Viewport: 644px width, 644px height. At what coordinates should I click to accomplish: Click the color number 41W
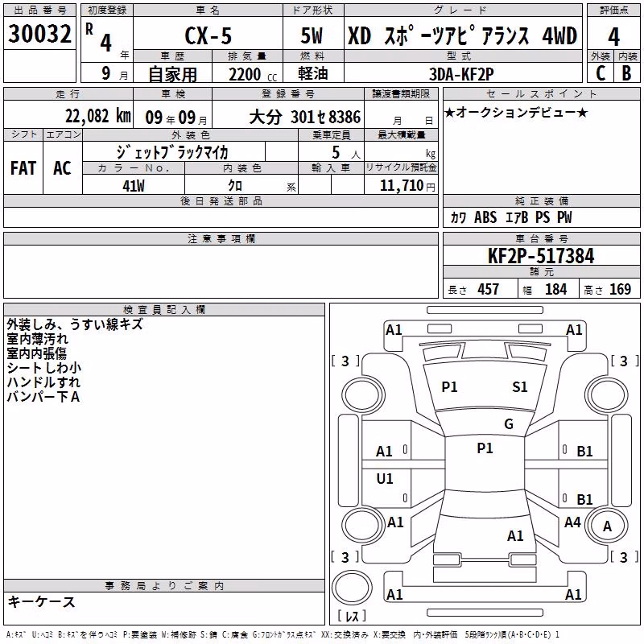134,186
